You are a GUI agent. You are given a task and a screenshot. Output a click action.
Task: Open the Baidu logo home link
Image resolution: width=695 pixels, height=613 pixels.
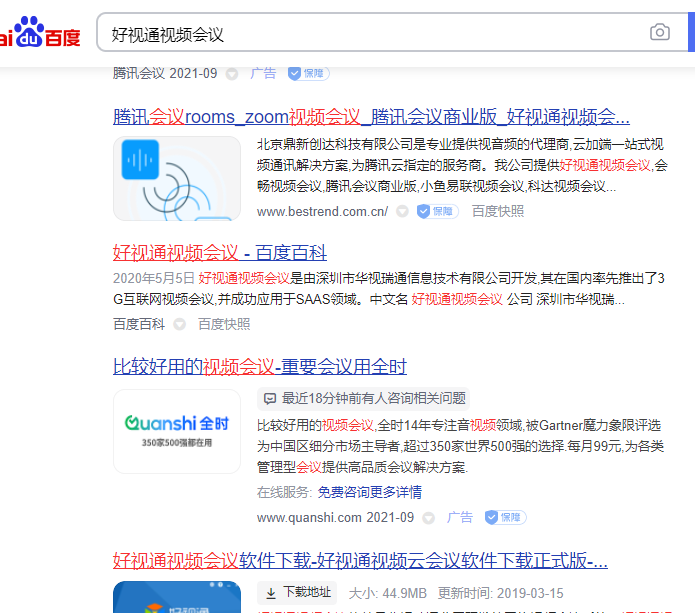point(40,32)
